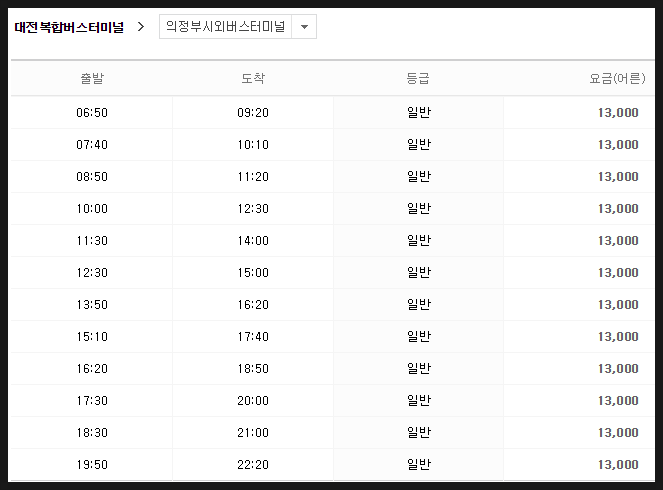Click the 대전복합버스터미널 origin label

point(69,27)
